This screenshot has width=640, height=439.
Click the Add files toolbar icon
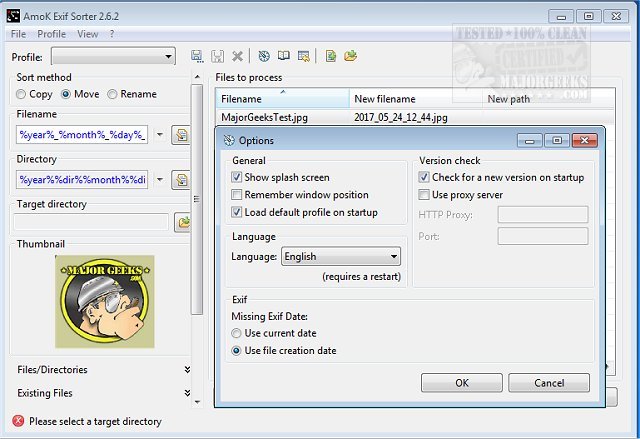click(x=331, y=56)
